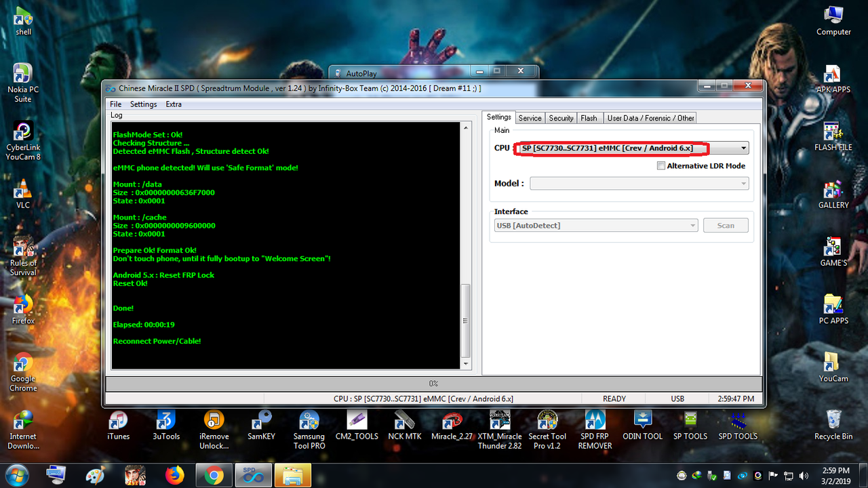Viewport: 868px width, 488px height.
Task: Select the Settings tab in the panel
Action: (x=499, y=117)
